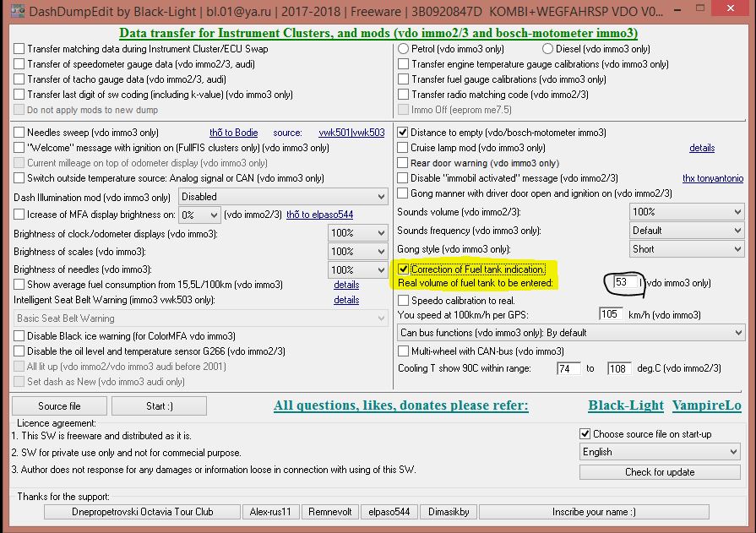Click the real fuel tank volume field
Viewport: 756px width, 533px height.
pyautogui.click(x=626, y=282)
